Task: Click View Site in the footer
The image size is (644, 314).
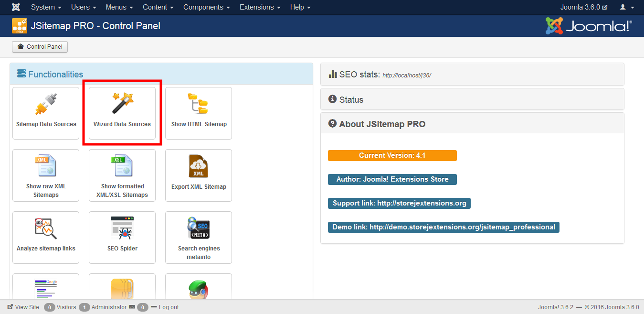Action: pos(23,307)
